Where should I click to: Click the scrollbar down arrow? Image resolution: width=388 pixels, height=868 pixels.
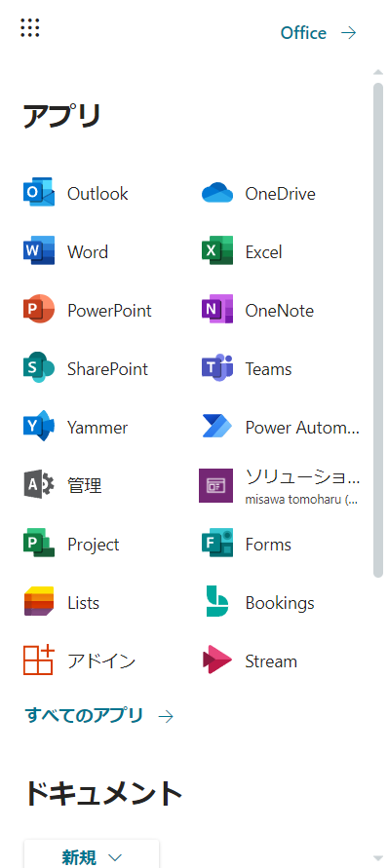(378, 858)
